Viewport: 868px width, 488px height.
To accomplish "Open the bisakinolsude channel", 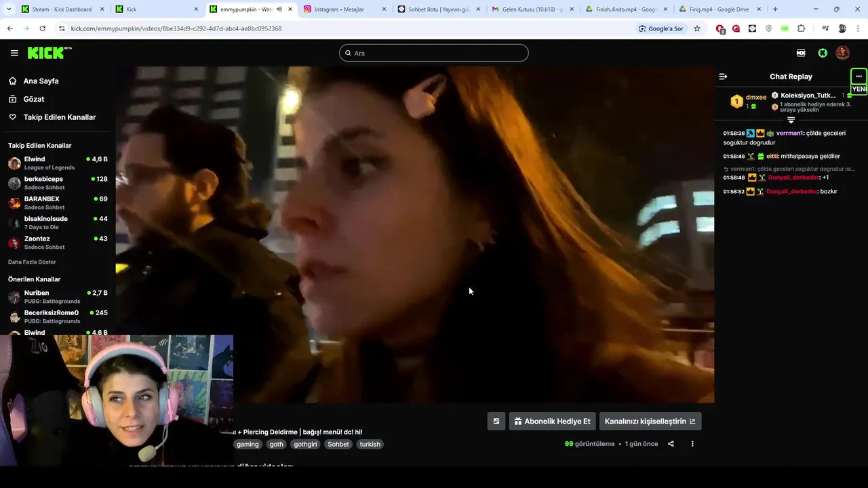I will [x=58, y=222].
